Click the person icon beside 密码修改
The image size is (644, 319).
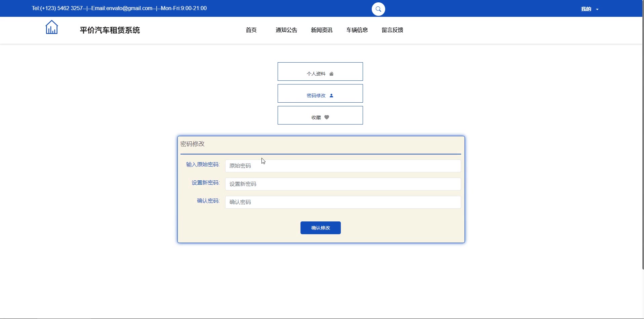click(331, 96)
